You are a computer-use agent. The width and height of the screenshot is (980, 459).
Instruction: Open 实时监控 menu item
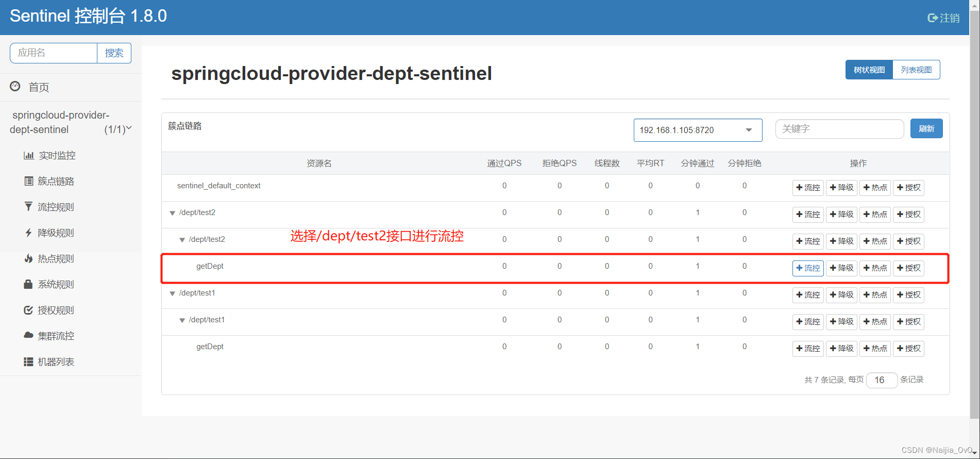point(57,155)
